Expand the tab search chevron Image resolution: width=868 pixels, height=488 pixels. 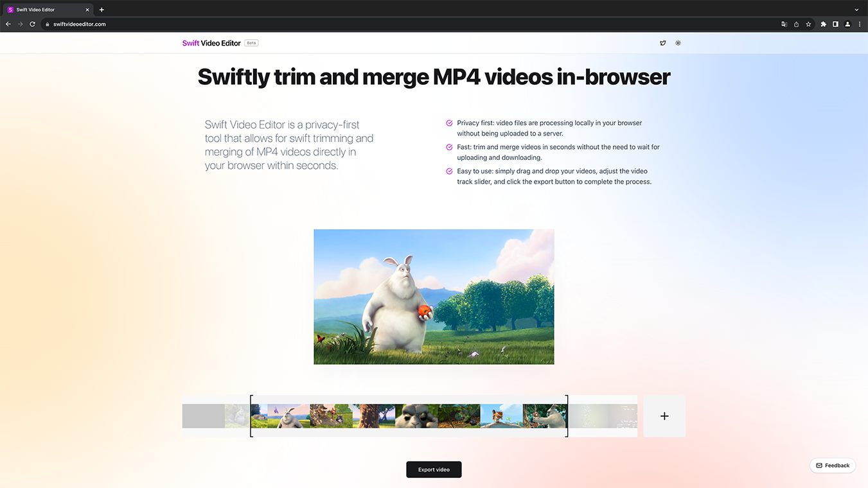[x=856, y=10]
